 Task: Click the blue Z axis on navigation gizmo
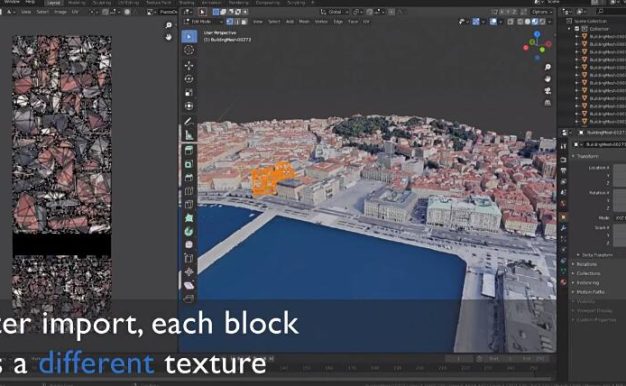click(x=537, y=35)
